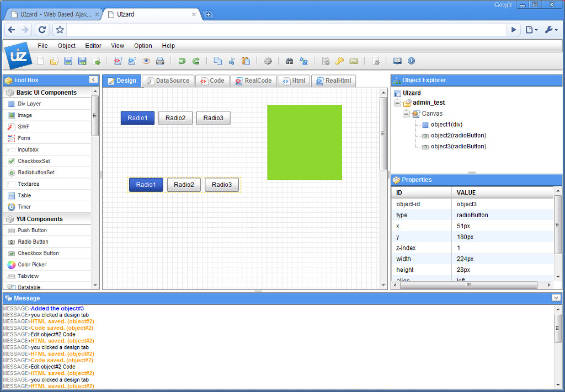Screen dimensions: 565x392
Task: Click the YUI Components section header
Action: coord(47,219)
